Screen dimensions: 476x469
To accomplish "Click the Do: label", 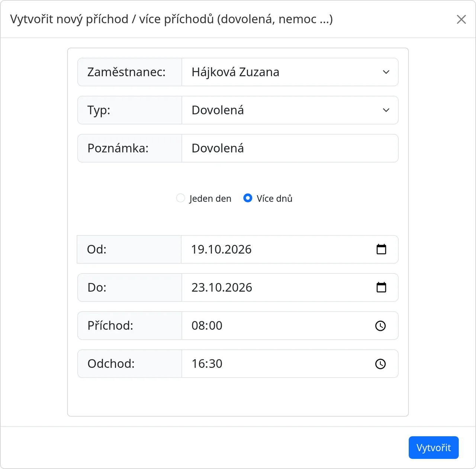I will pos(97,287).
